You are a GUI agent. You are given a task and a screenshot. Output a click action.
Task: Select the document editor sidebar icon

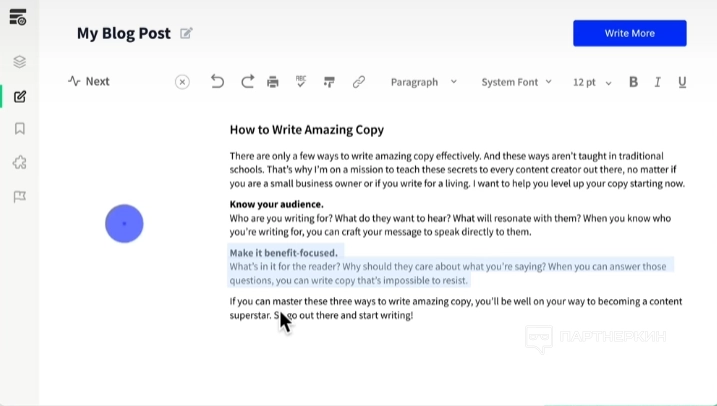coord(20,96)
